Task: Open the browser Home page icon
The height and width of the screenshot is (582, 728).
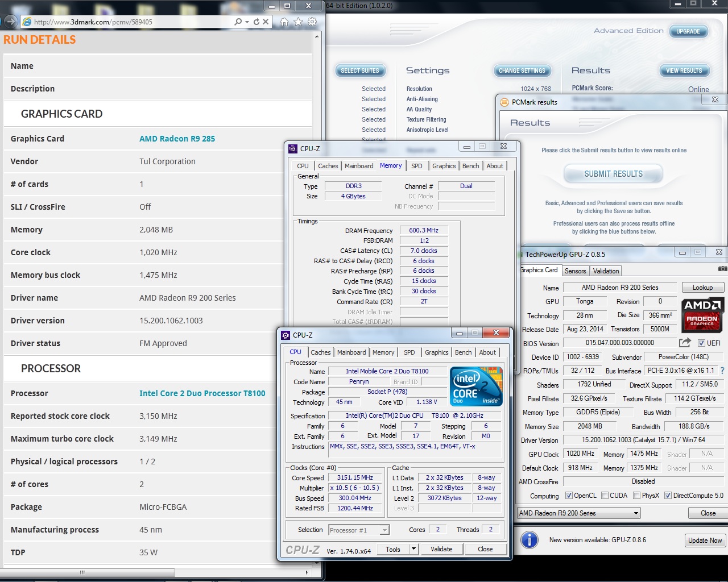Action: click(x=284, y=22)
